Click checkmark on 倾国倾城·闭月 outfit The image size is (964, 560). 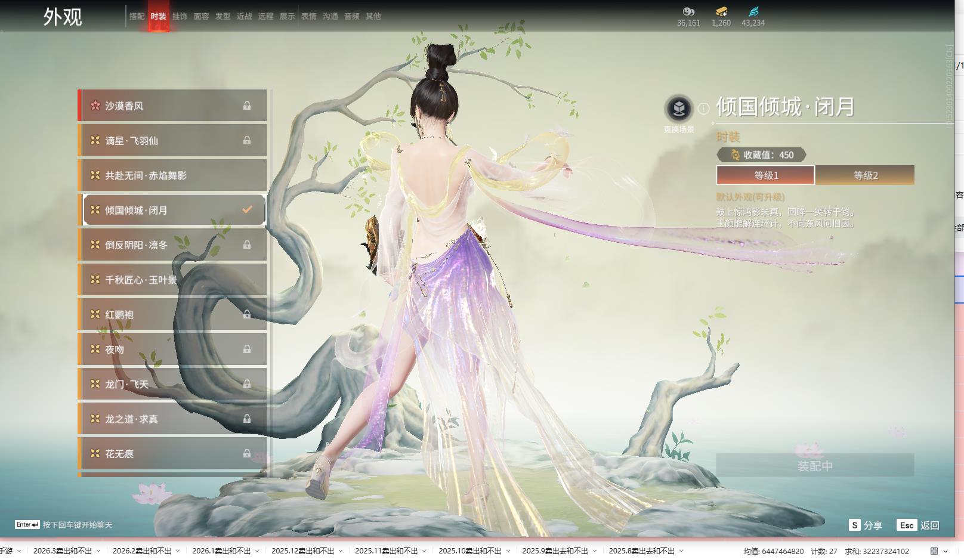[247, 210]
